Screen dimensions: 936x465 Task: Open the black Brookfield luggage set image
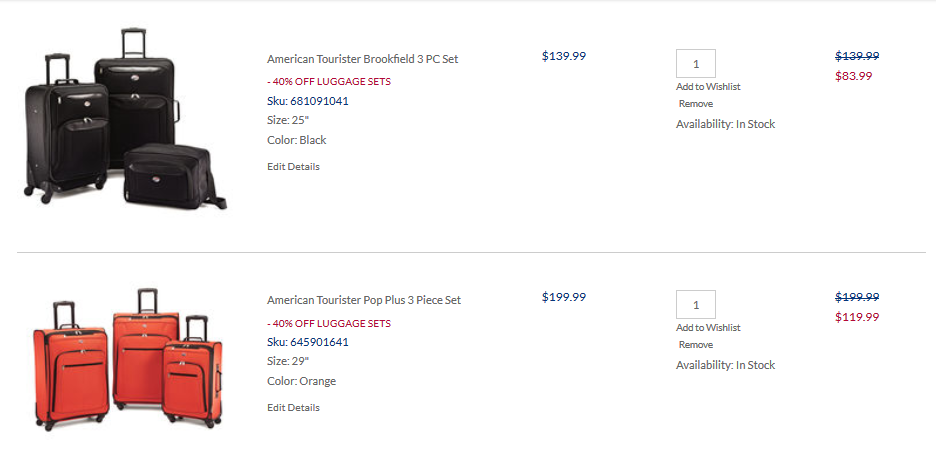125,118
